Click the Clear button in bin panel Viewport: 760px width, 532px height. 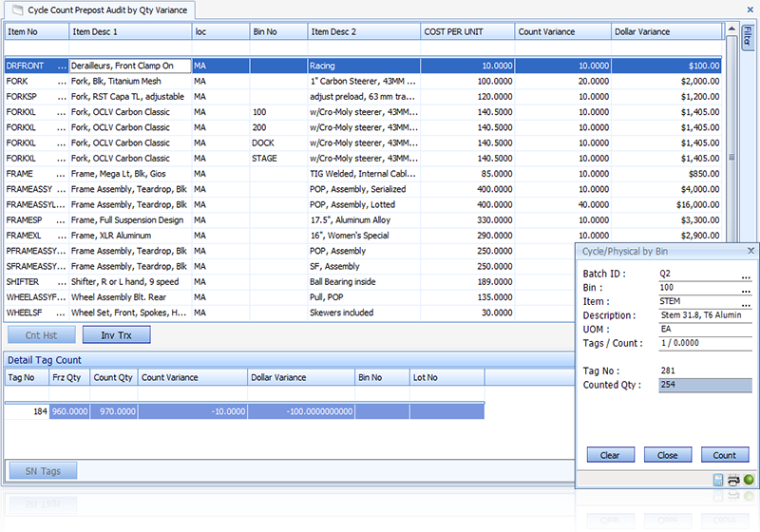(x=610, y=455)
